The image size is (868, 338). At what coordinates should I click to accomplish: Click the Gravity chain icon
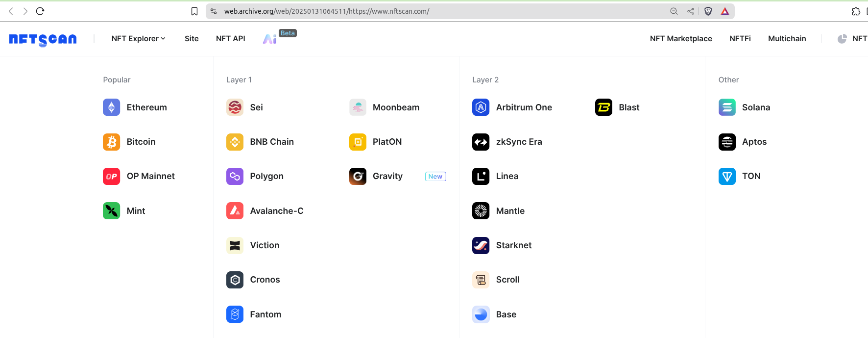tap(358, 176)
